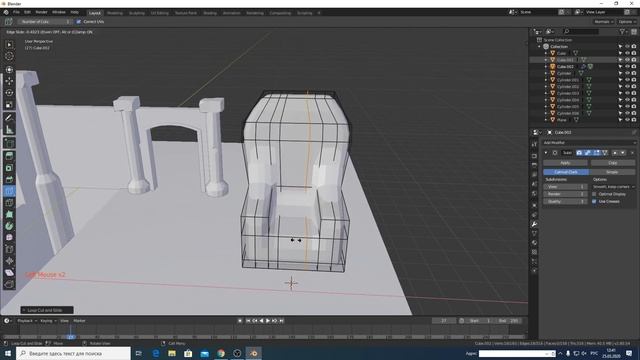The image size is (640, 360).
Task: Open the Render properties tab
Action: pyautogui.click(x=534, y=156)
